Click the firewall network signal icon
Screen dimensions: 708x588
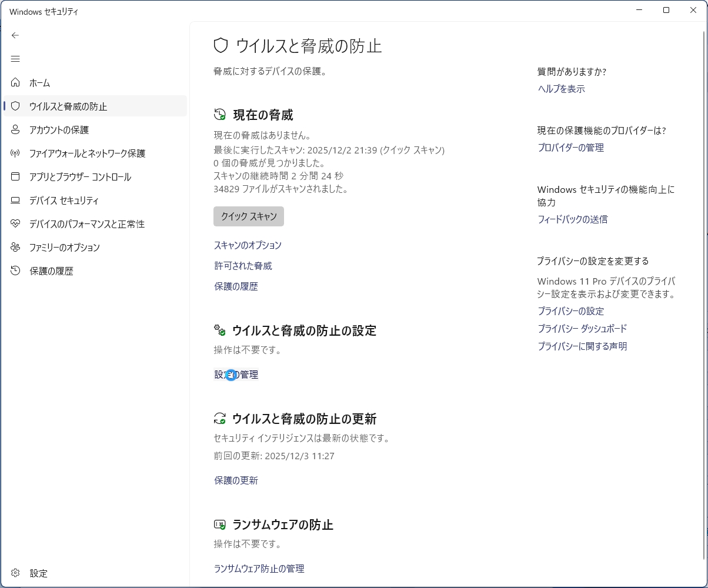16,153
